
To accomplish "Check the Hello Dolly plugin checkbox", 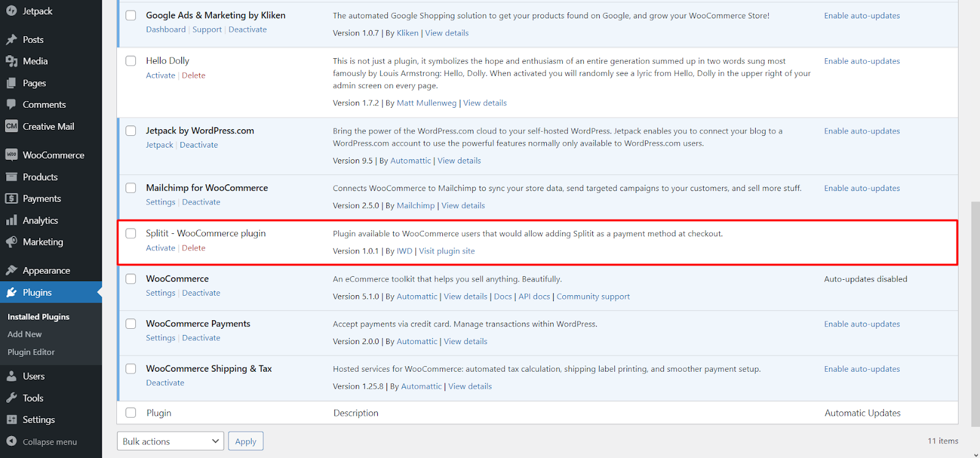I will (131, 61).
